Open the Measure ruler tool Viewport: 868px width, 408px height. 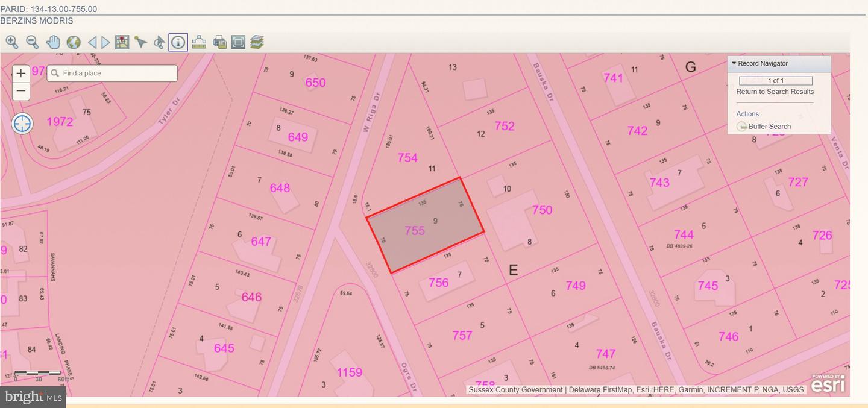199,42
